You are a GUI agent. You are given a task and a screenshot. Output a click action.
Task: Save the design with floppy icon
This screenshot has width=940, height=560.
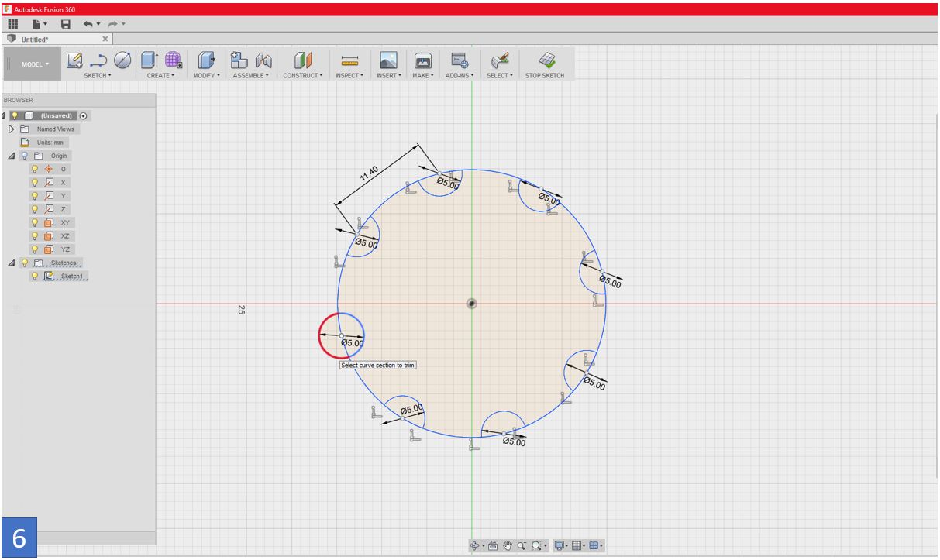(x=66, y=25)
